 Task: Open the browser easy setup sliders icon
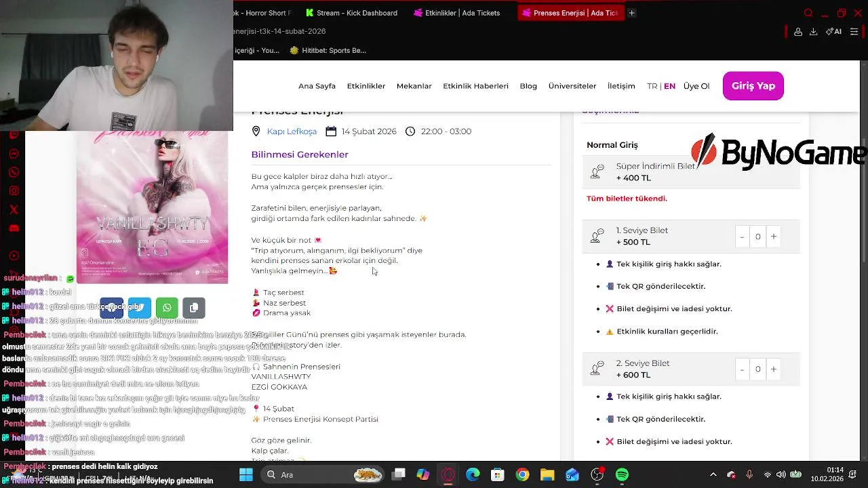854,31
